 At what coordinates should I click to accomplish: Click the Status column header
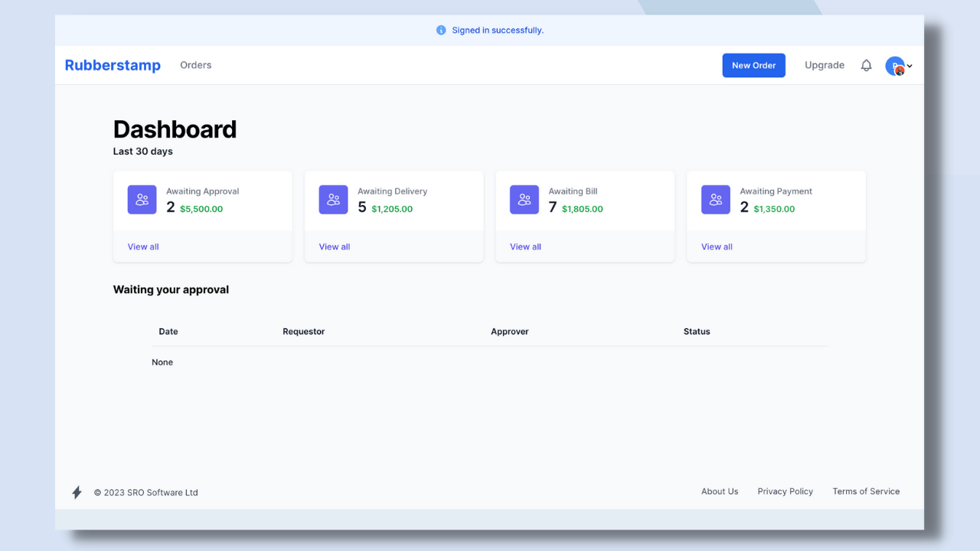pyautogui.click(x=697, y=331)
